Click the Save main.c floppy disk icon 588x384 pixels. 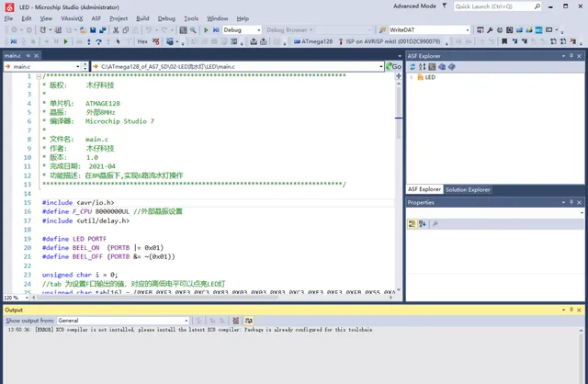[93, 30]
